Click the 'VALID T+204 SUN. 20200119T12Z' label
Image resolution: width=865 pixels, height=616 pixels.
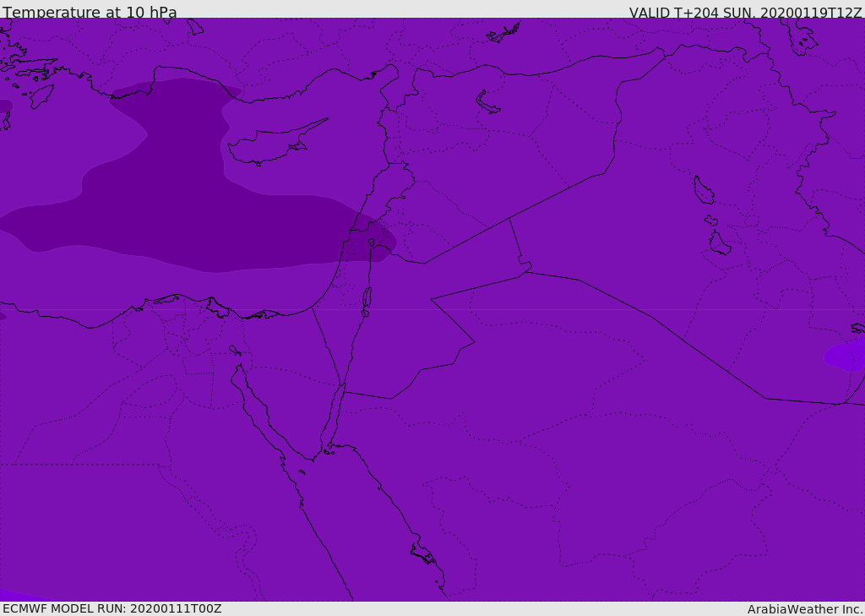(745, 13)
